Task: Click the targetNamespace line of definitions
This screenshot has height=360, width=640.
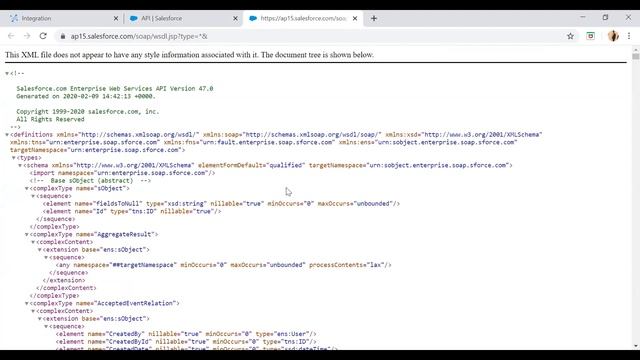Action: (98, 150)
